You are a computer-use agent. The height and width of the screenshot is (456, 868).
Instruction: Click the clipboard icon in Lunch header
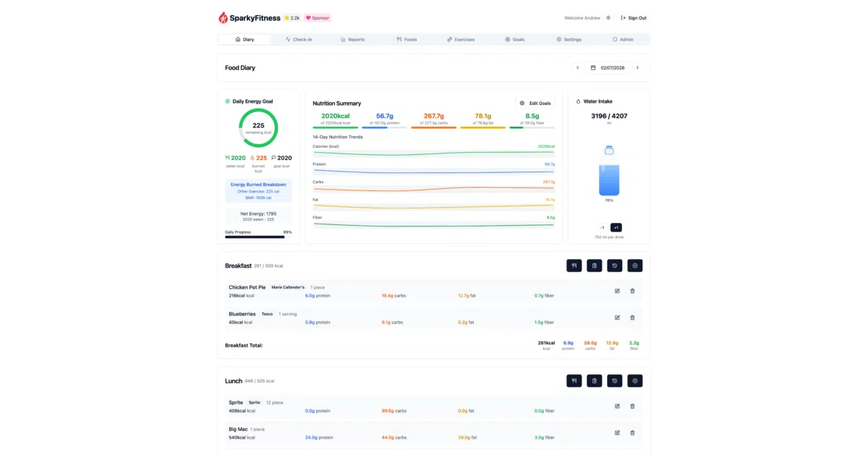pos(594,381)
